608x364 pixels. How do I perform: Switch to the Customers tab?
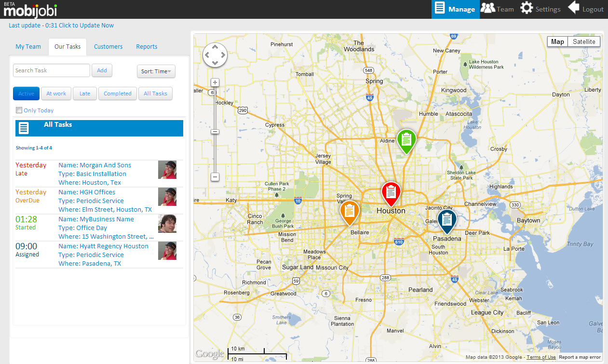(108, 47)
